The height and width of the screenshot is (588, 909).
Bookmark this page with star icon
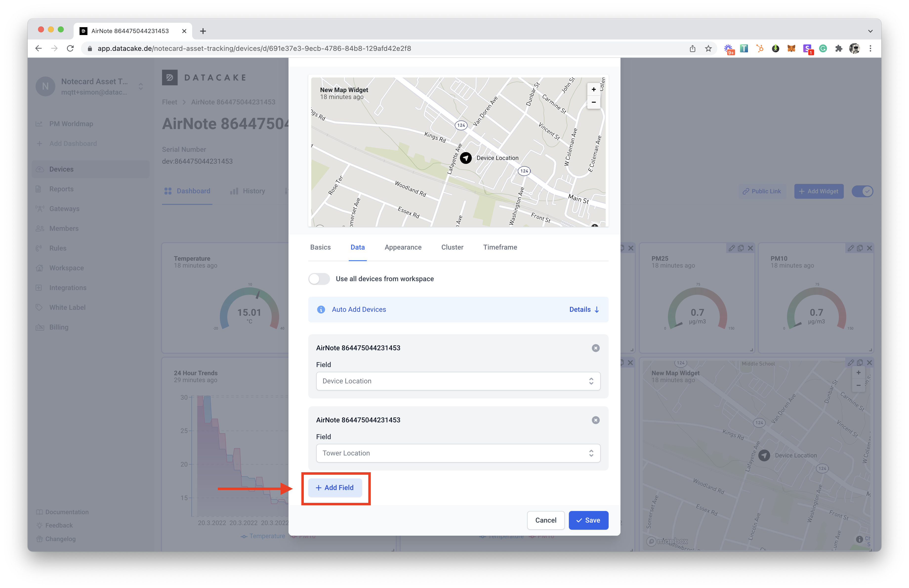pyautogui.click(x=708, y=48)
